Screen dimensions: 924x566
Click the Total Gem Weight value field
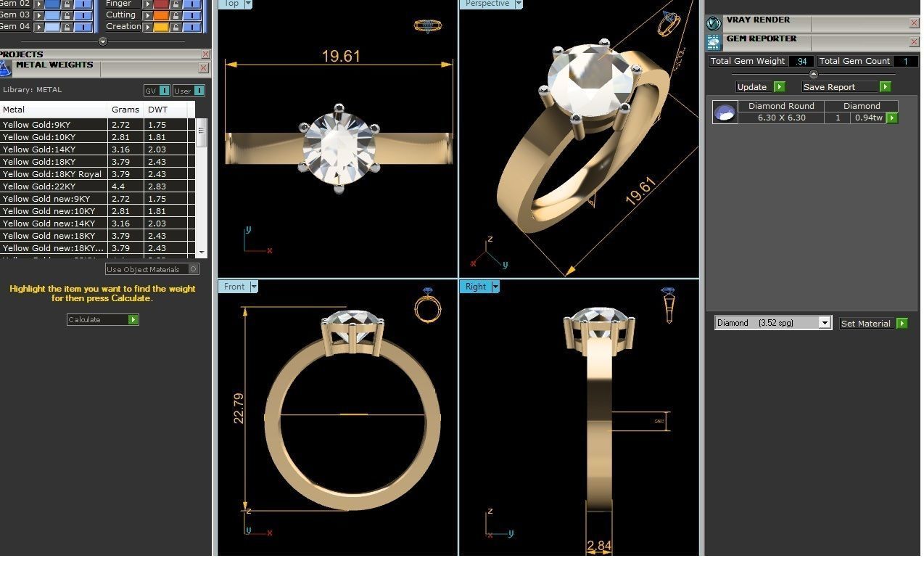point(801,62)
